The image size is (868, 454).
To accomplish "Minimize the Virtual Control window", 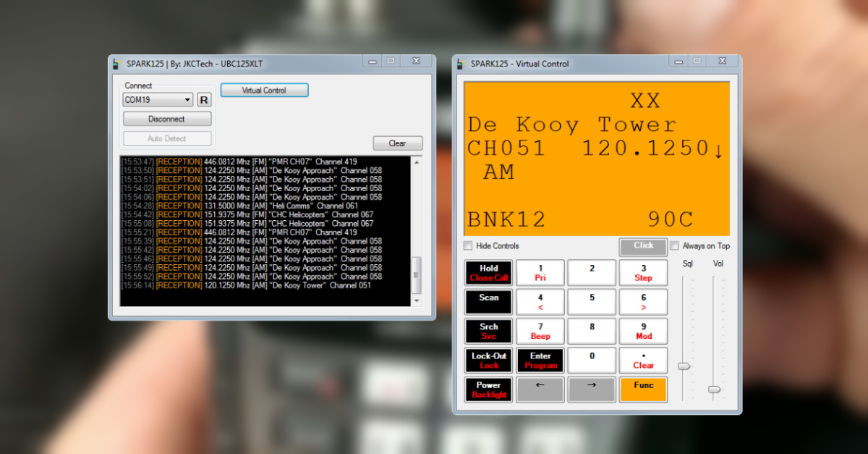I will [680, 62].
